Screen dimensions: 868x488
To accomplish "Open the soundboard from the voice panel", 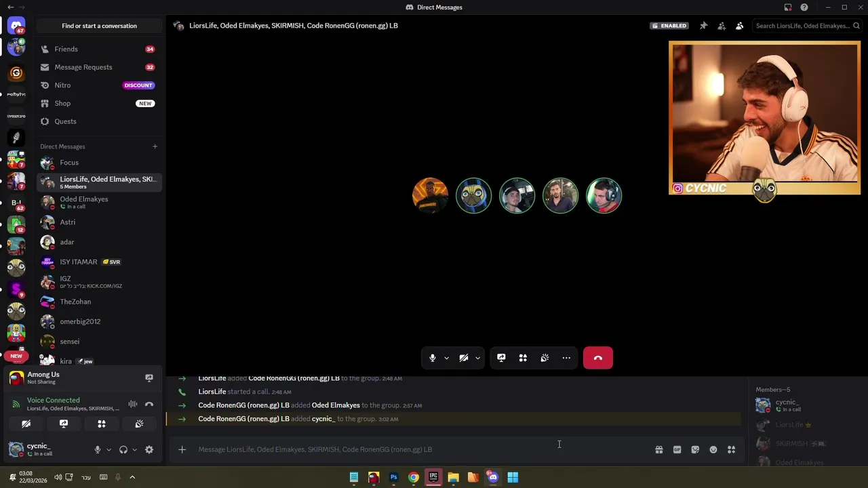I will pos(139,424).
